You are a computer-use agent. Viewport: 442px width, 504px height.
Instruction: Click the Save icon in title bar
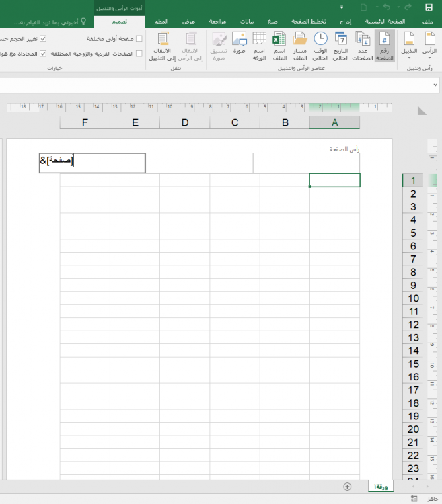click(429, 7)
